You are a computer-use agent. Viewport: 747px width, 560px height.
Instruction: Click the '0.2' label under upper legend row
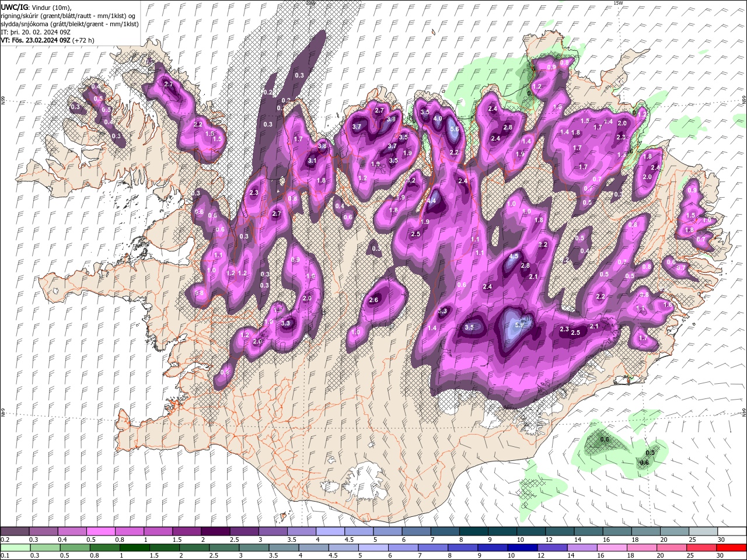[5, 540]
